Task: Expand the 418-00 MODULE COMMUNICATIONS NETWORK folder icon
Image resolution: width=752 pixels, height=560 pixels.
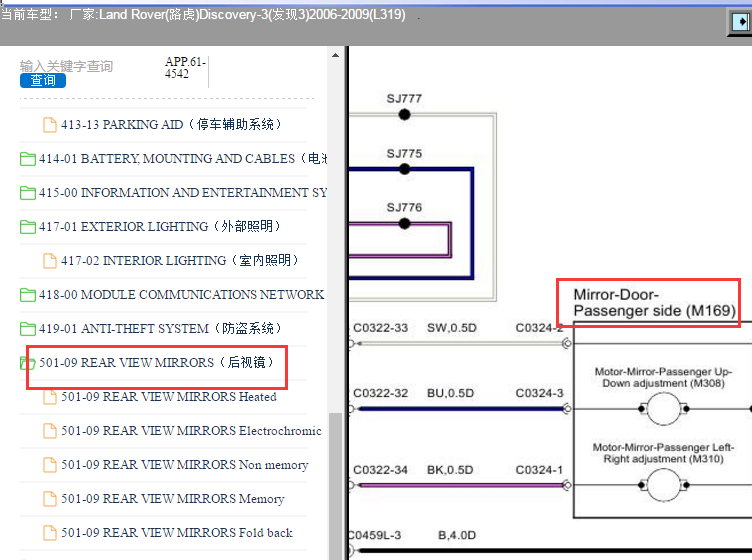Action: 28,295
